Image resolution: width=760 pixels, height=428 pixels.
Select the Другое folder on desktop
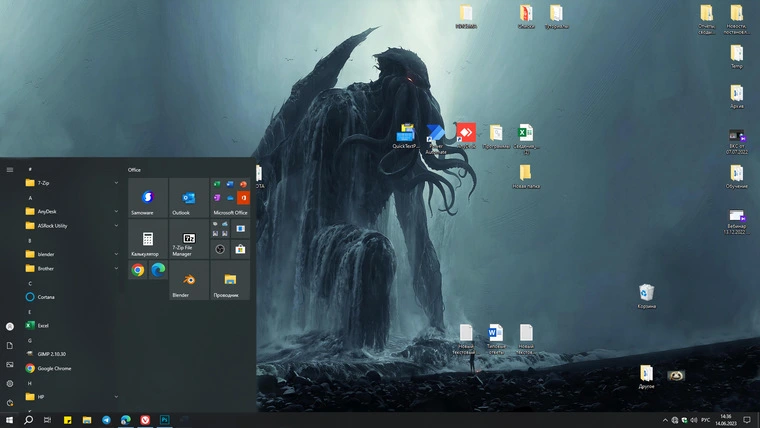pyautogui.click(x=647, y=377)
